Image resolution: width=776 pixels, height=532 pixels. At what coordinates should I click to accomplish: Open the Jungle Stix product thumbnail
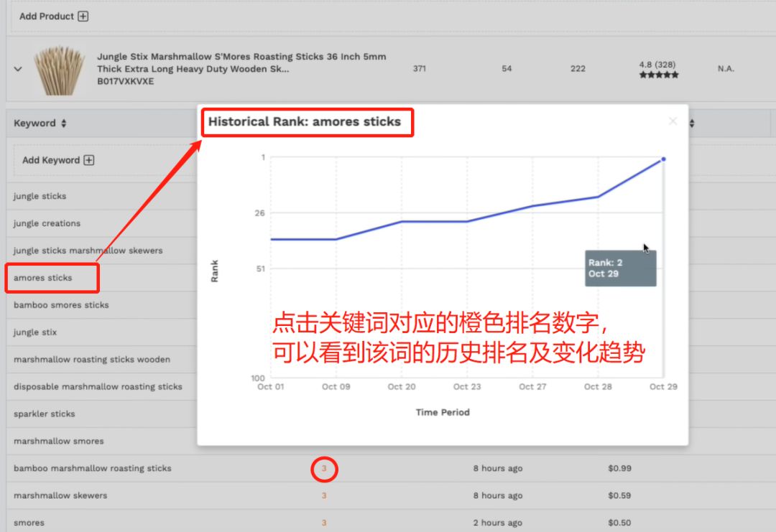click(60, 70)
